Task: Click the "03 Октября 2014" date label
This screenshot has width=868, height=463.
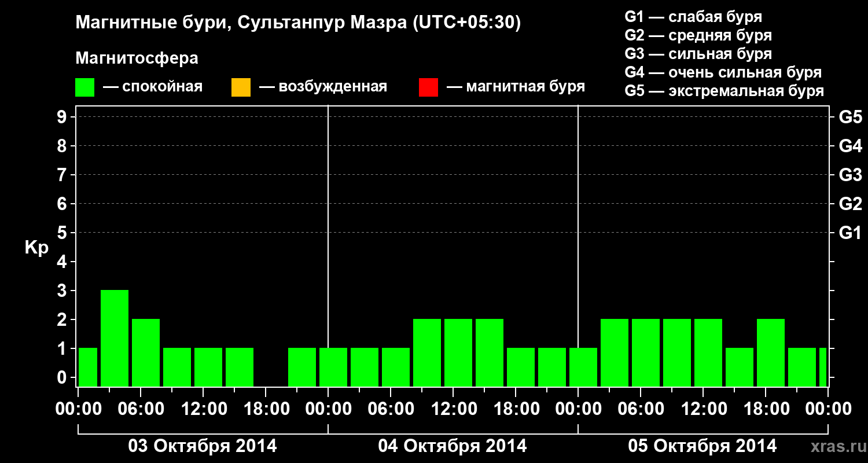Action: [x=203, y=446]
